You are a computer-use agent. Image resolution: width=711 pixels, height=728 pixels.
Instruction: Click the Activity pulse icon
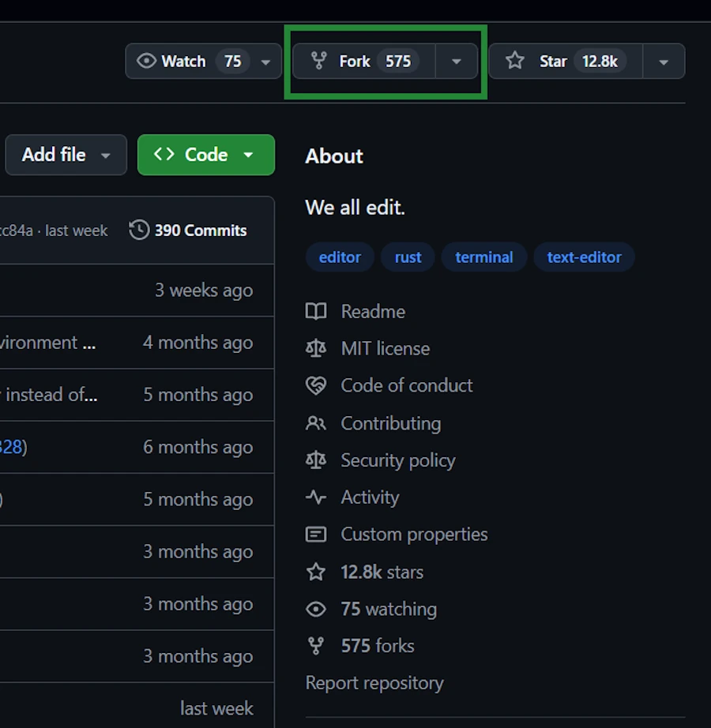(x=316, y=497)
